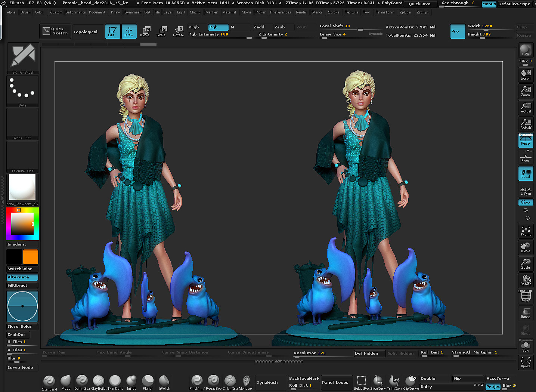Image resolution: width=536 pixels, height=392 pixels.
Task: Toggle PolyF polyframe display
Action: tap(526, 297)
